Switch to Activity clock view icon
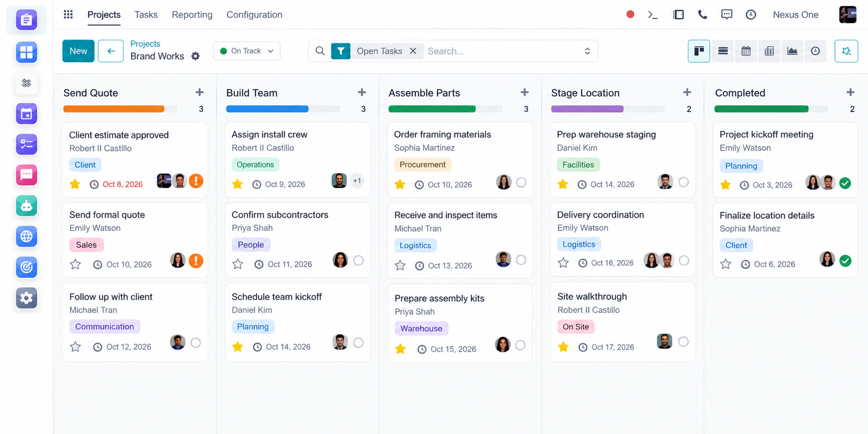This screenshot has width=868, height=434. click(815, 51)
